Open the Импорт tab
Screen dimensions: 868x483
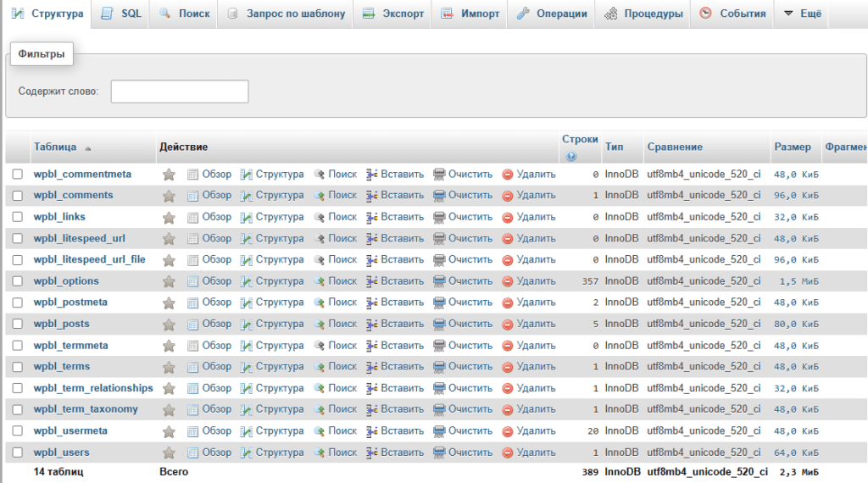tap(470, 14)
